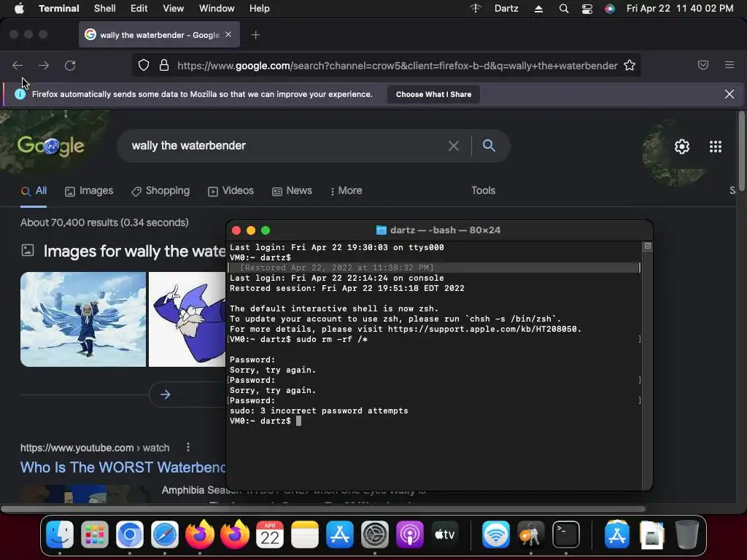Switch to Google Images results tab
Image resolution: width=747 pixels, height=560 pixels.
point(89,191)
